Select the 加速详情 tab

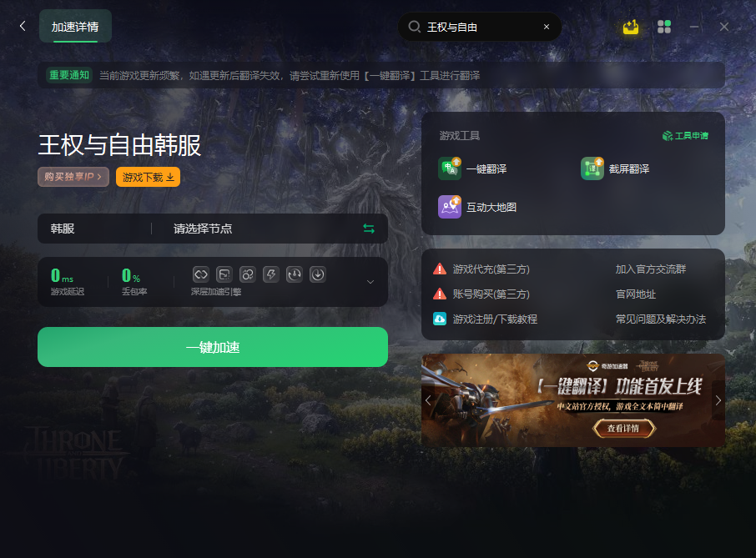point(75,27)
